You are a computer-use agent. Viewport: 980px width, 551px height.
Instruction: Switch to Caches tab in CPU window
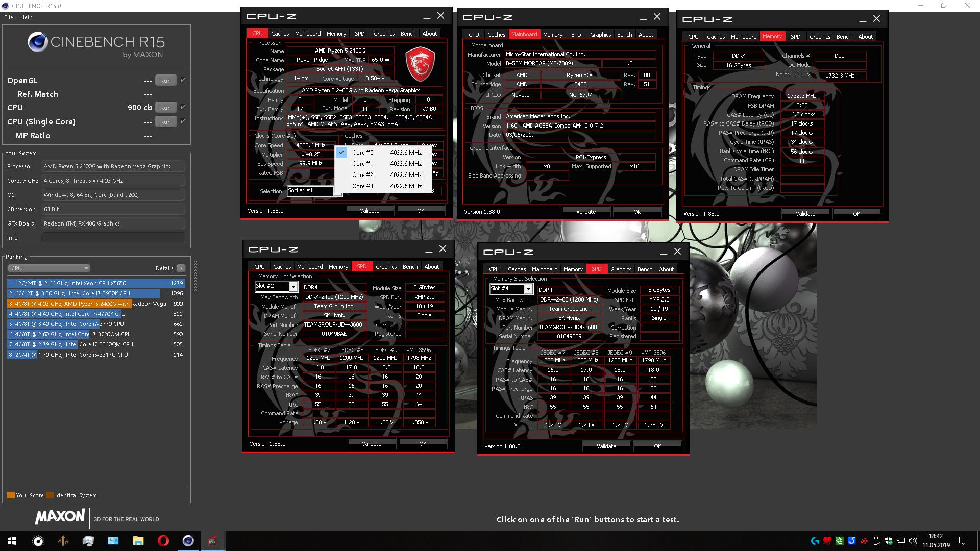pos(280,34)
